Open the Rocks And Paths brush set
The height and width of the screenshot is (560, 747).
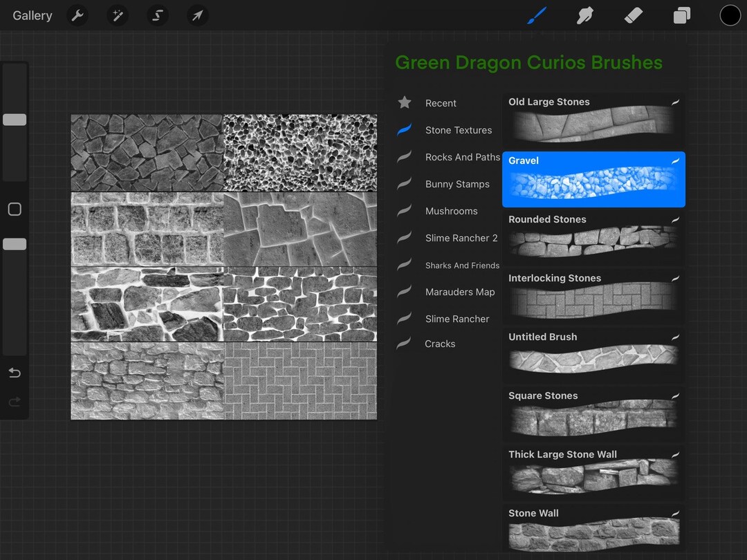click(462, 157)
